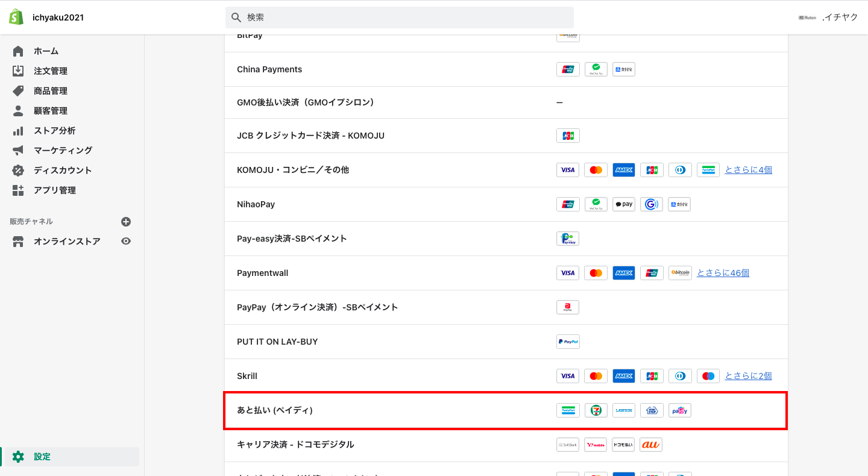
Task: Click the magnifier icon in search bar
Action: (x=236, y=17)
